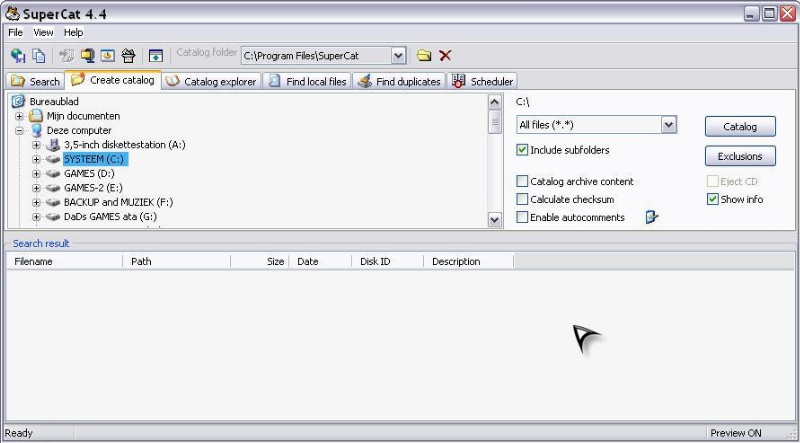This screenshot has height=443, width=800.
Task: Uncheck Show info option
Action: [x=713, y=199]
